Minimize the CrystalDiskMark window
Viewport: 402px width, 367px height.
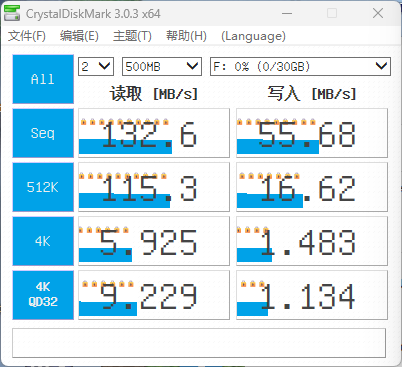coord(287,14)
